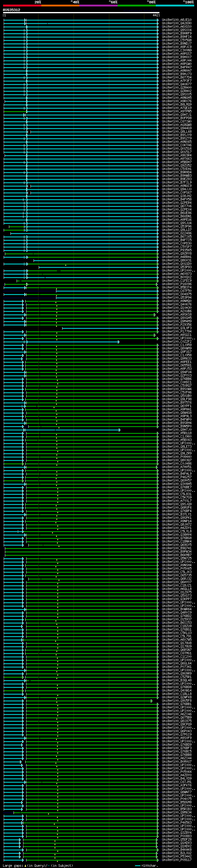Select the AV635312 query name
The width and height of the screenshot is (197, 868).
pos(11,10)
